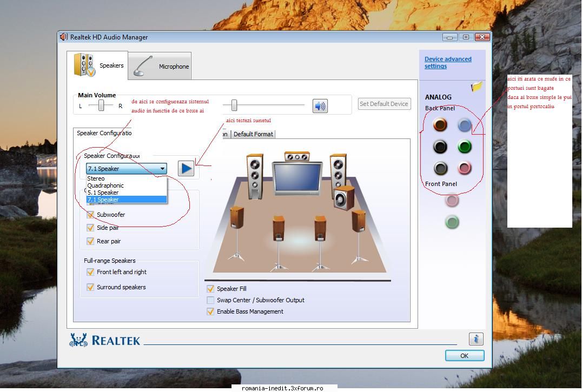Open the Speaker Configuration tab
This screenshot has height=392, width=582.
pos(104,133)
